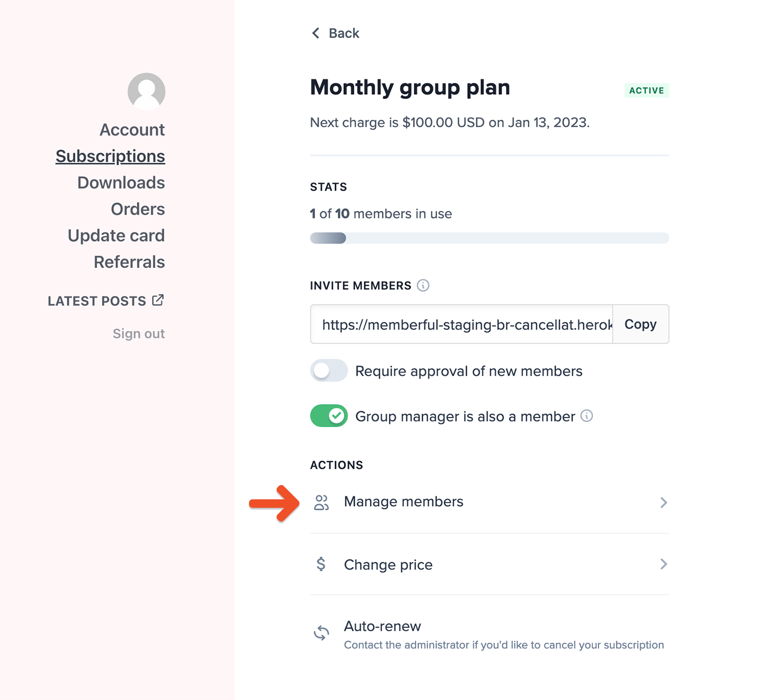763x700 pixels.
Task: Click the invite URL input field
Action: [x=461, y=324]
